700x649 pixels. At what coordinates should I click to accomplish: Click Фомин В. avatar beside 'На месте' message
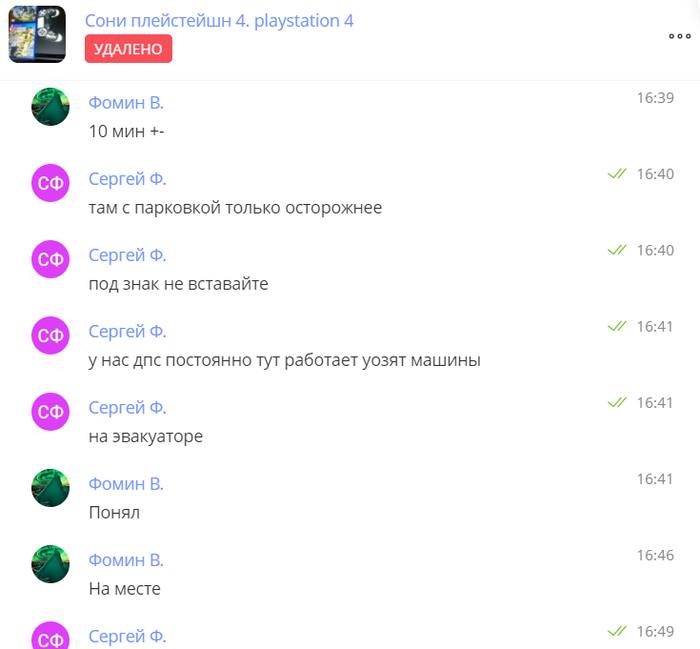point(50,564)
